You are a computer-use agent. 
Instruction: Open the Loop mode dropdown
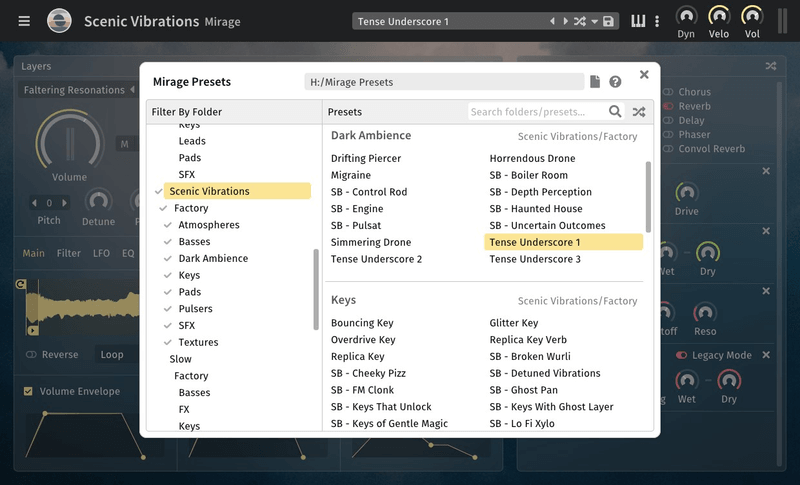(x=112, y=354)
